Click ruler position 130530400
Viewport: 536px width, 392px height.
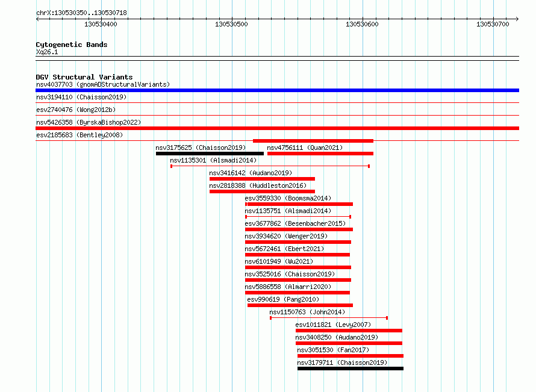101,24
